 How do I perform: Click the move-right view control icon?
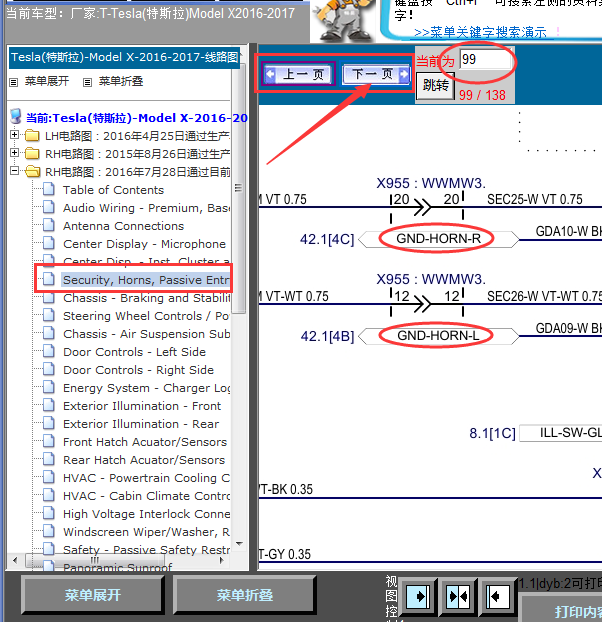pos(418,597)
